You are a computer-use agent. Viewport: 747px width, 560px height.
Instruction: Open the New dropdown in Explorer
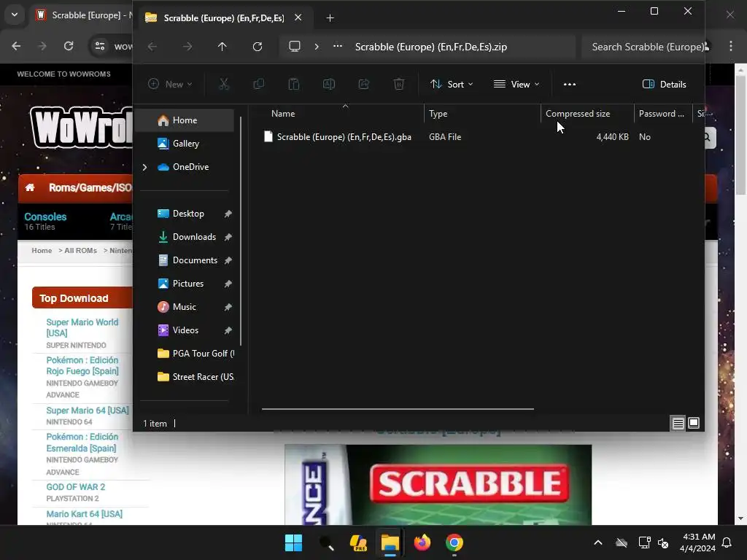click(x=170, y=85)
